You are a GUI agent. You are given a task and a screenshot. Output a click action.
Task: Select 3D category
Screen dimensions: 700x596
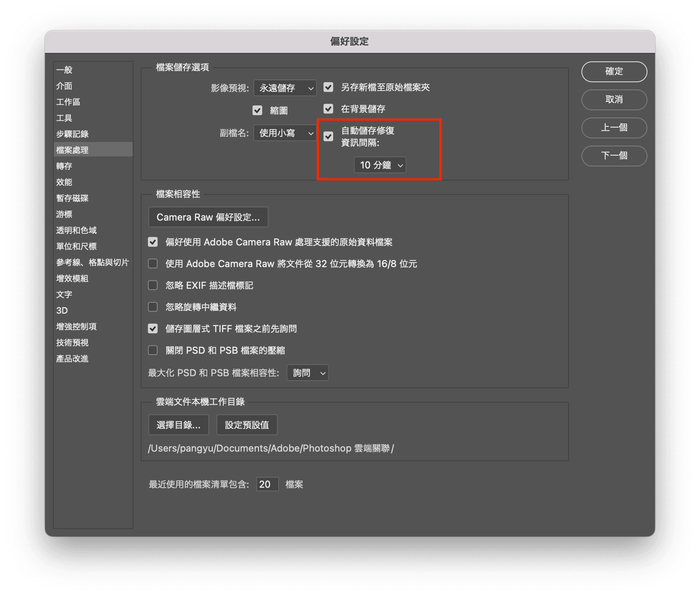click(x=93, y=310)
